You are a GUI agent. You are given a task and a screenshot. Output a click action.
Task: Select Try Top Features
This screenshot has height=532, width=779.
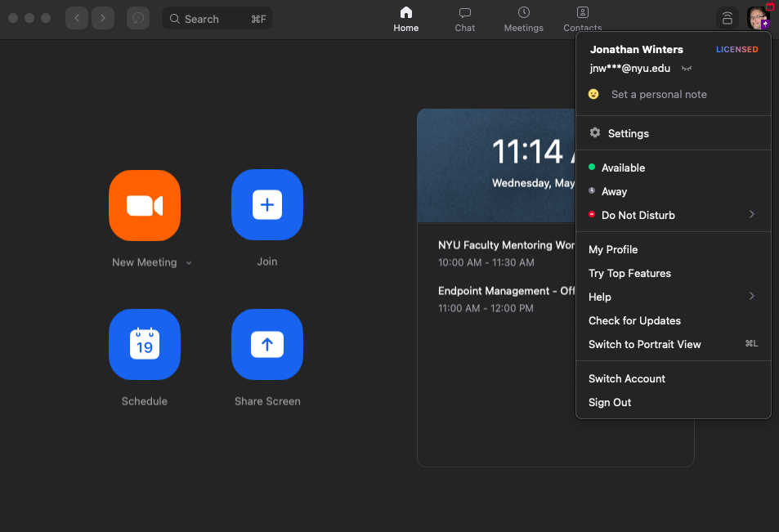pyautogui.click(x=674, y=273)
